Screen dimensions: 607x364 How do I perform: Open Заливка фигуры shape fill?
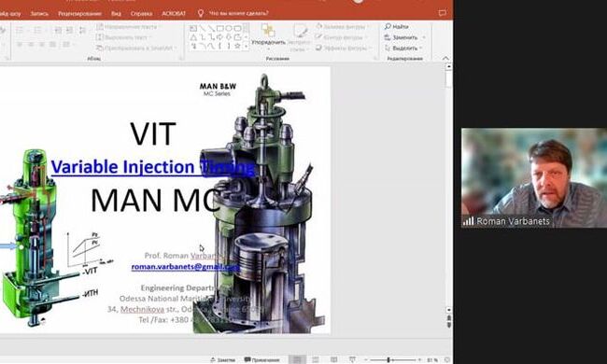(342, 27)
